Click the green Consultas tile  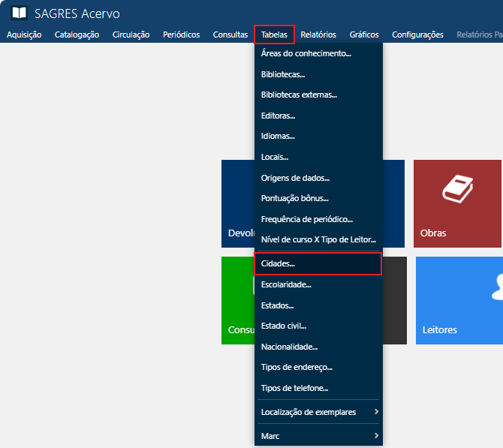[x=237, y=300]
